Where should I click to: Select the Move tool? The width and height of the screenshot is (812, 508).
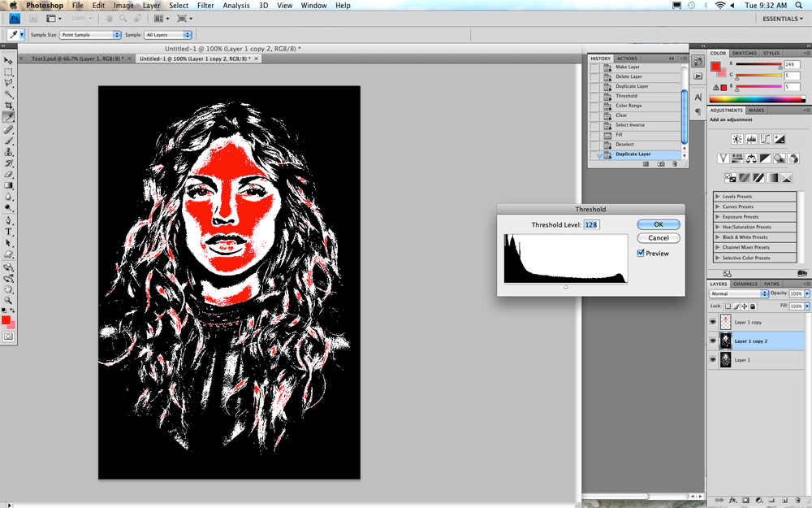pos(8,61)
